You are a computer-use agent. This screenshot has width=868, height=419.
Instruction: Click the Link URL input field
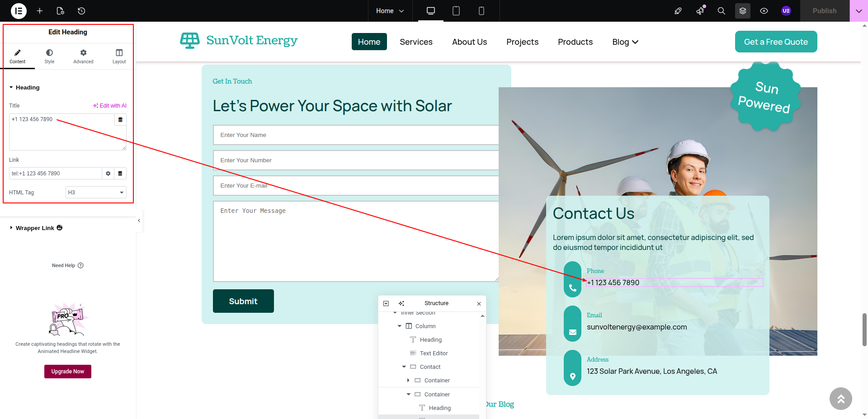click(55, 174)
